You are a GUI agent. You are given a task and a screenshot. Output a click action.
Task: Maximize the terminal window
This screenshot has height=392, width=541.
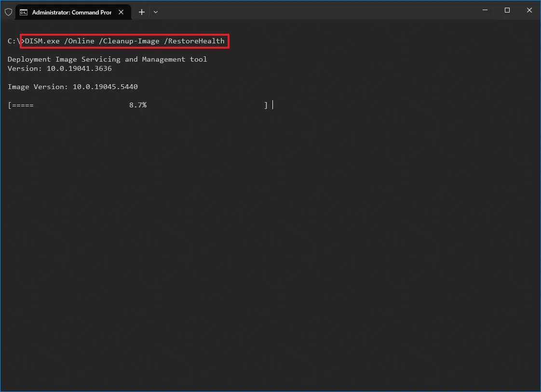coord(507,10)
